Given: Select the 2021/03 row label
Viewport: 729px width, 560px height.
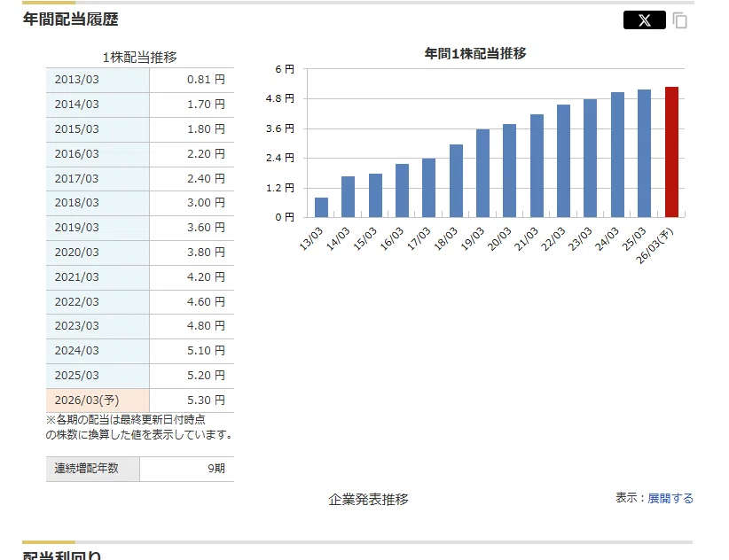Looking at the screenshot, I should 76,276.
